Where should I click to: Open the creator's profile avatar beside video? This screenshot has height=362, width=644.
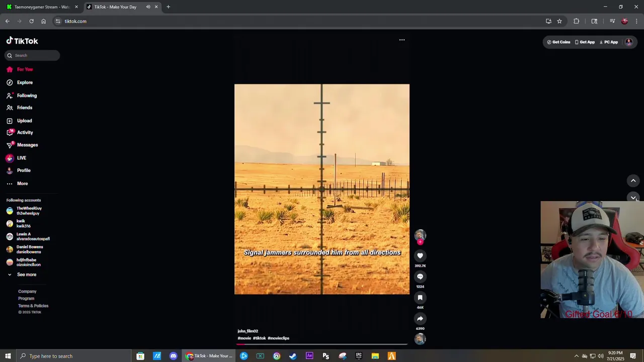[420, 235]
